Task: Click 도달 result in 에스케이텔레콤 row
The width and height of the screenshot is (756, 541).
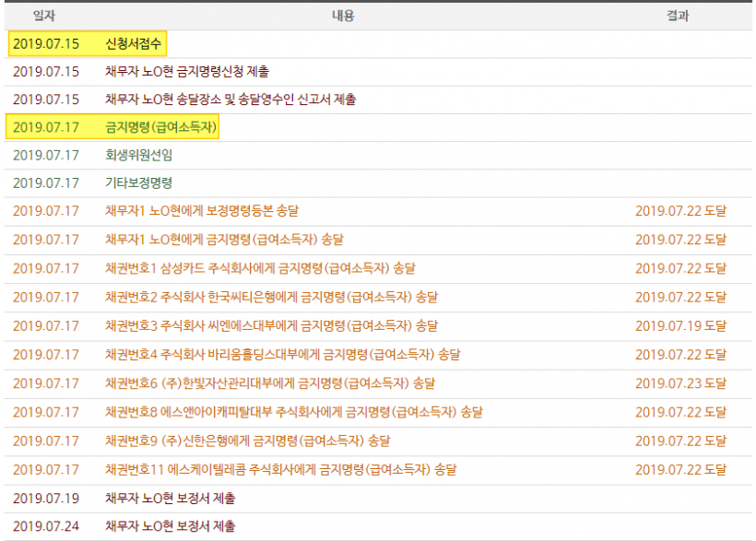Action: click(680, 470)
